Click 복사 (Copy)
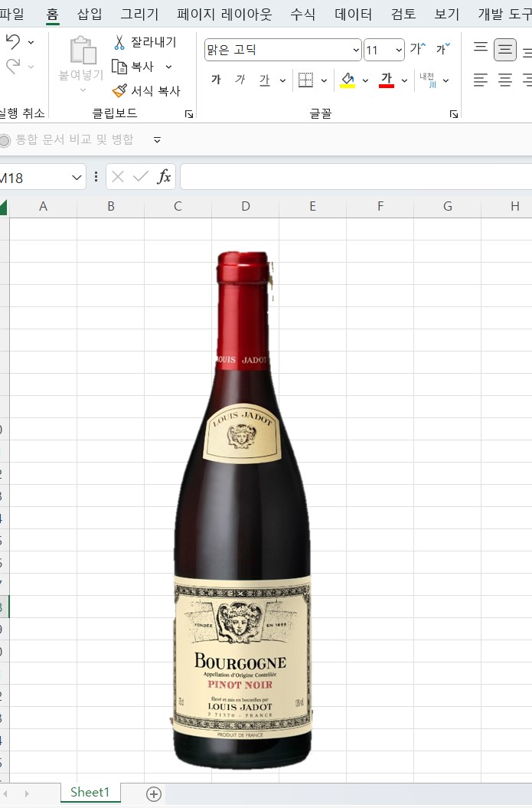Image resolution: width=532 pixels, height=808 pixels. coord(133,67)
